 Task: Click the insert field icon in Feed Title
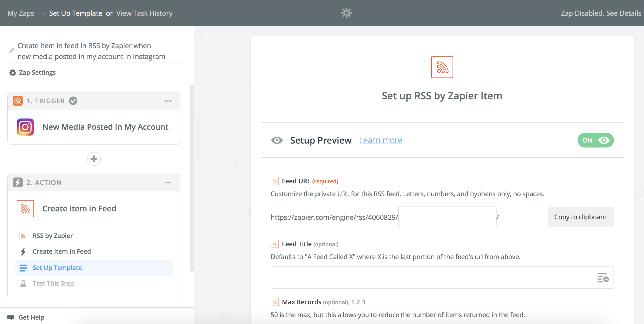602,278
